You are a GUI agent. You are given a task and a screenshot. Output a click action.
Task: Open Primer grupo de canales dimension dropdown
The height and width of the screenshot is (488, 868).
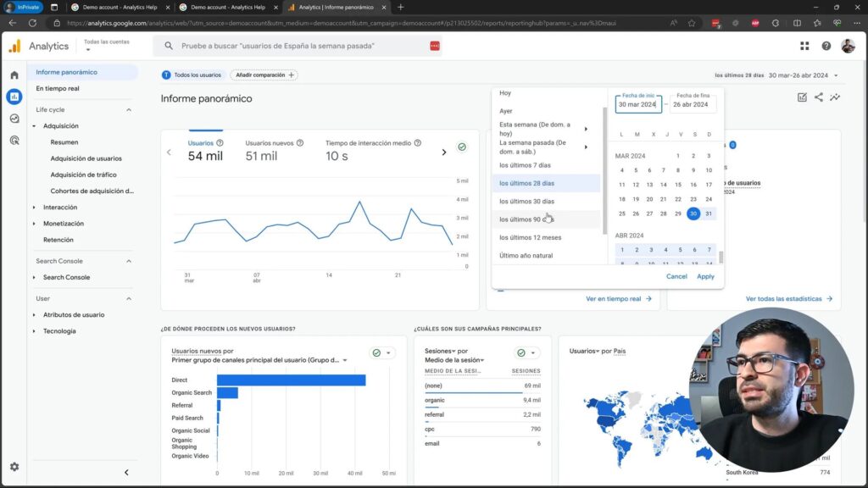(259, 360)
